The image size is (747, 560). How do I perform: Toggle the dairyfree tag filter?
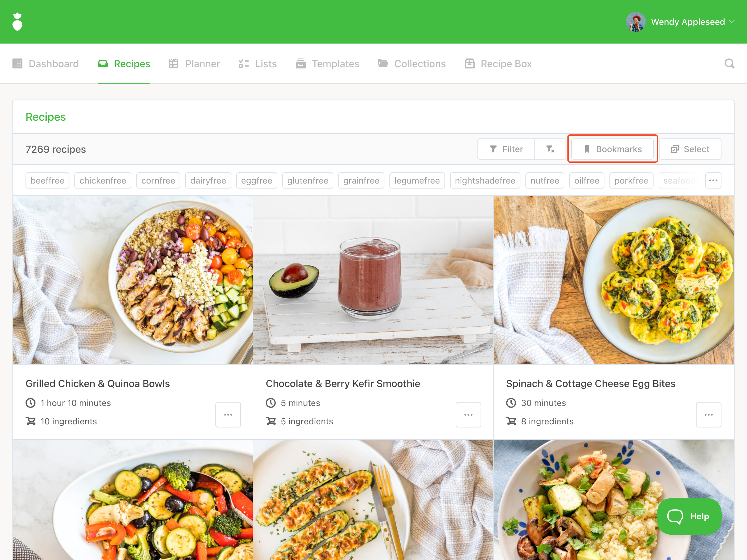[208, 180]
